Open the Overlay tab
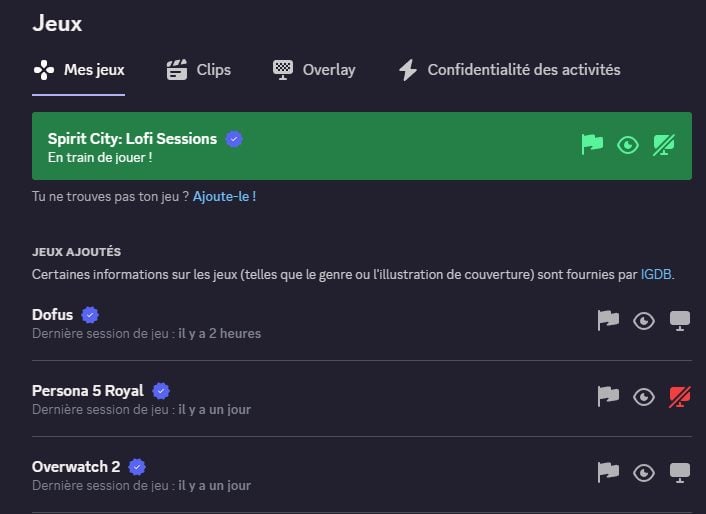Image resolution: width=706 pixels, height=514 pixels. pyautogui.click(x=314, y=70)
